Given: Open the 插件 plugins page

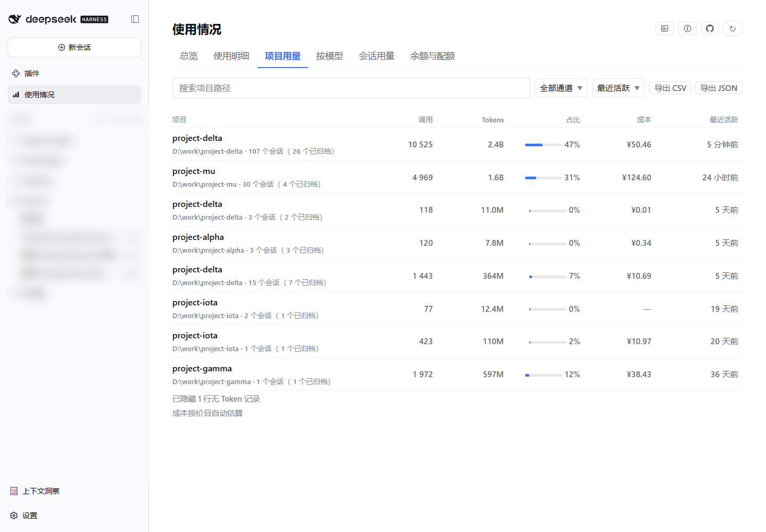Looking at the screenshot, I should point(74,73).
